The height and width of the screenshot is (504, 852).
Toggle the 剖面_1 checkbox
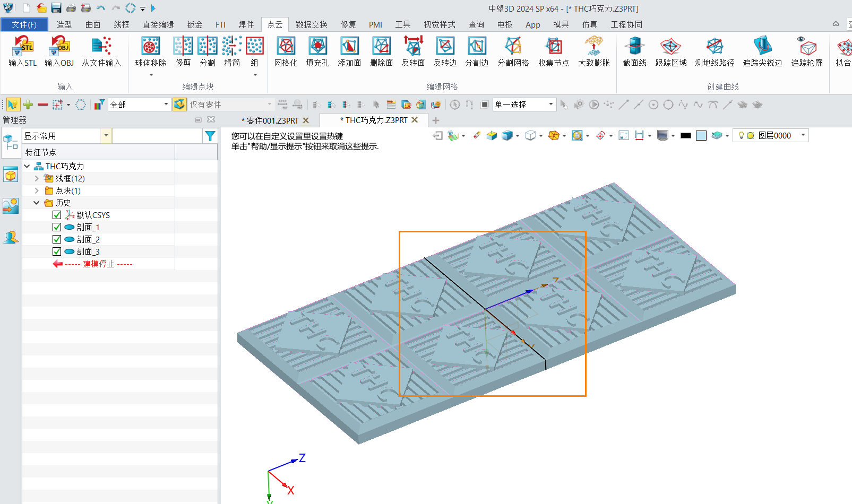[x=57, y=227]
